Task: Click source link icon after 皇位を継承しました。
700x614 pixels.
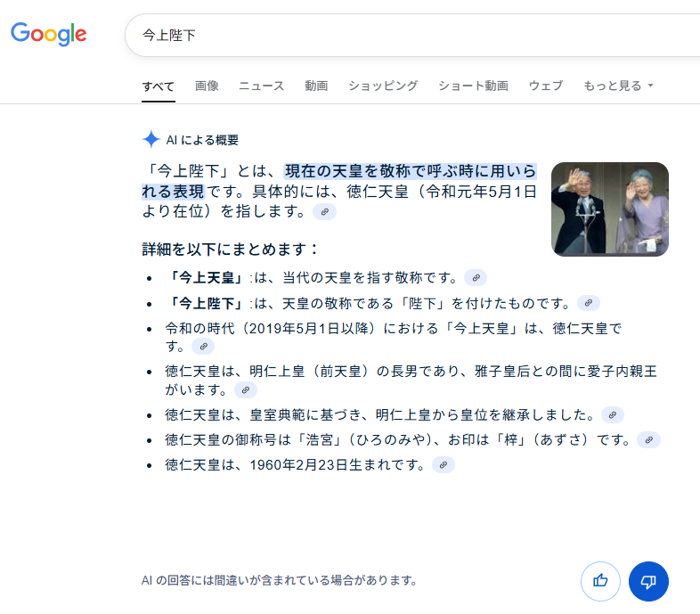Action: (x=613, y=414)
